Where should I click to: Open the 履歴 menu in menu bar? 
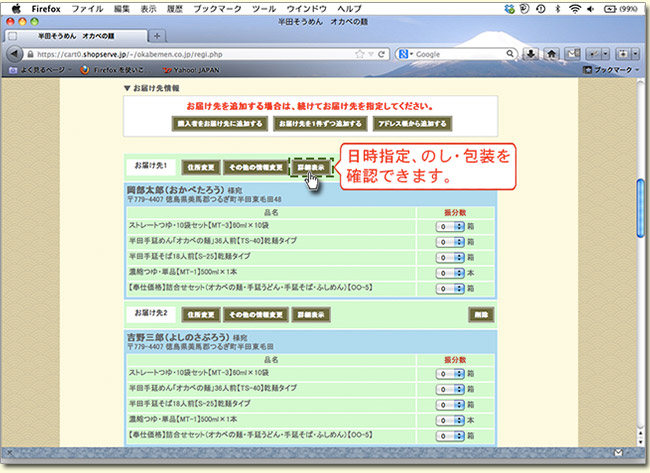point(174,7)
